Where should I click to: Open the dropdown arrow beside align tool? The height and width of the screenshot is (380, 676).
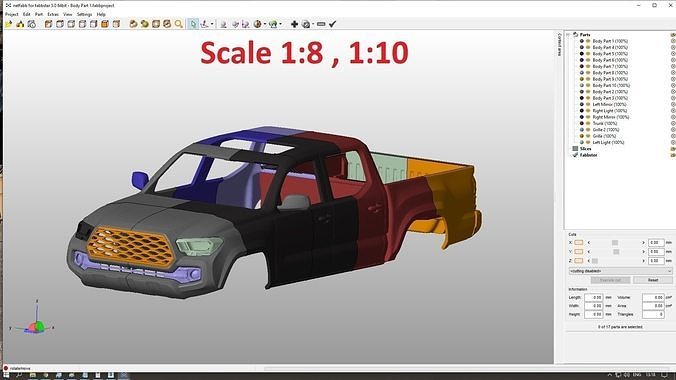coord(212,24)
